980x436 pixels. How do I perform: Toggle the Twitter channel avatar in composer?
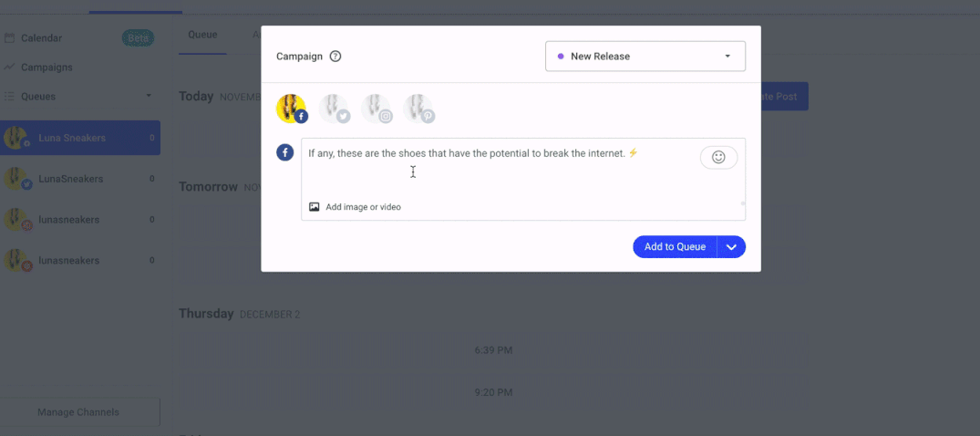point(334,109)
